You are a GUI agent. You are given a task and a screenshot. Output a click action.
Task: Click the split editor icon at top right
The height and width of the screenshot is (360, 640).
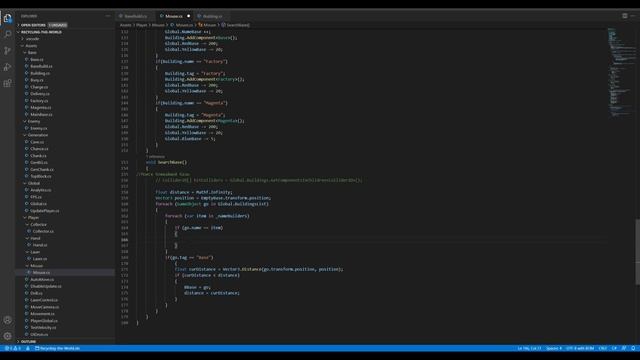pos(624,16)
